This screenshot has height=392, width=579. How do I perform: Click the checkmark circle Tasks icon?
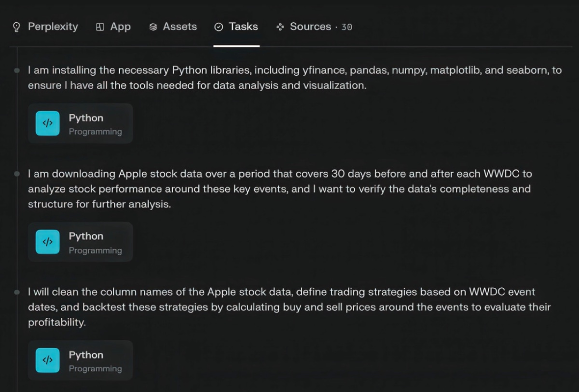point(219,27)
